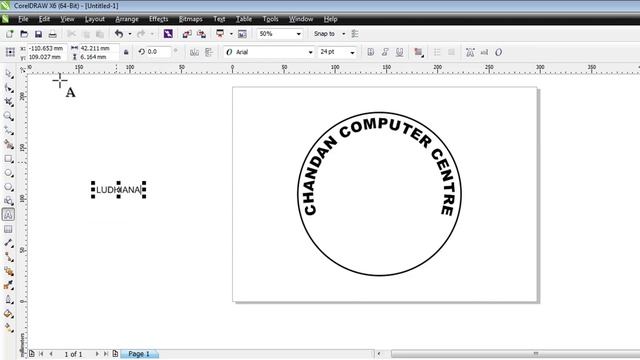640x360 pixels.
Task: Open the Bitmaps menu
Action: tap(191, 19)
